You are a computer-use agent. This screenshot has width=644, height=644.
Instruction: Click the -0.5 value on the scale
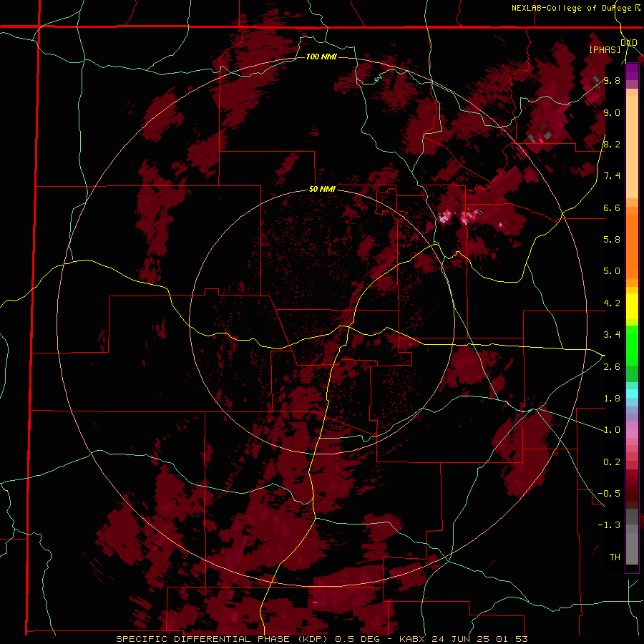tap(609, 494)
